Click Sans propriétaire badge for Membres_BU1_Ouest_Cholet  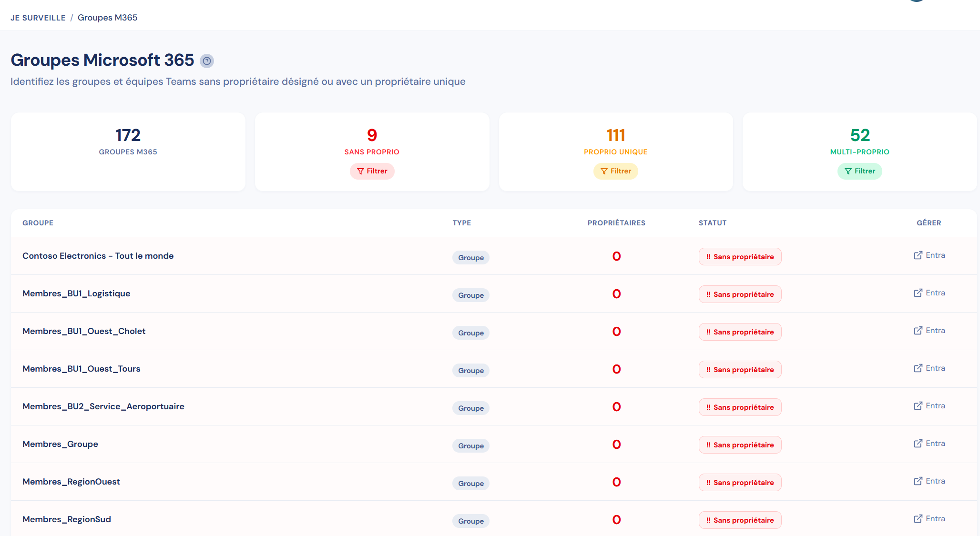(x=740, y=332)
